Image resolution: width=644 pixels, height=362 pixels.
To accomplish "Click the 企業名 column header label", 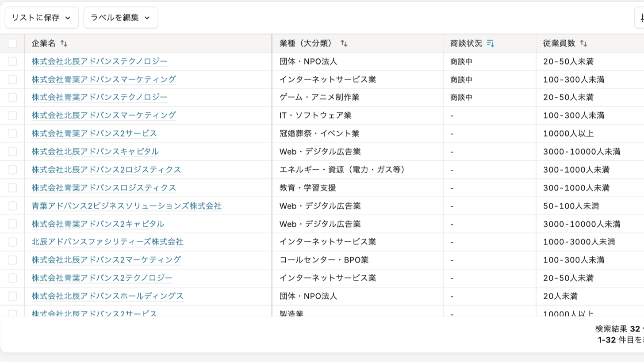I will [x=43, y=43].
